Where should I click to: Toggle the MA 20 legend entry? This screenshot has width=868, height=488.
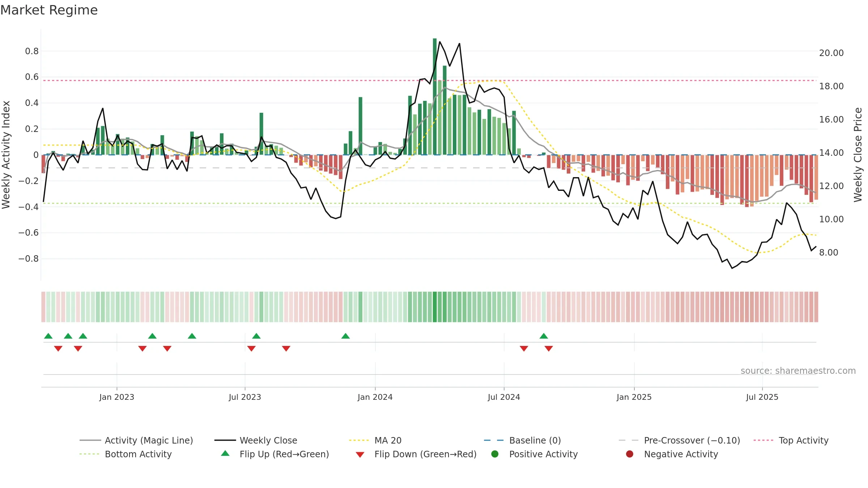[375, 440]
